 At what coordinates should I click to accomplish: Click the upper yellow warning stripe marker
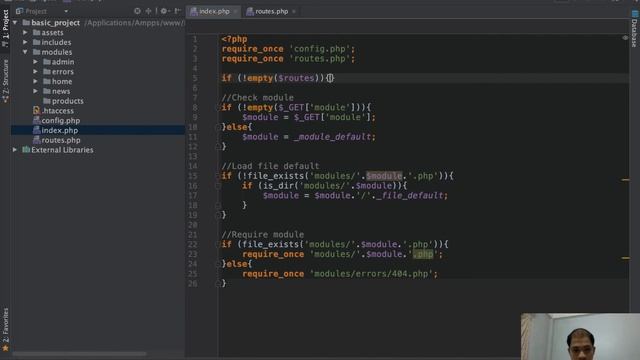tap(625, 180)
